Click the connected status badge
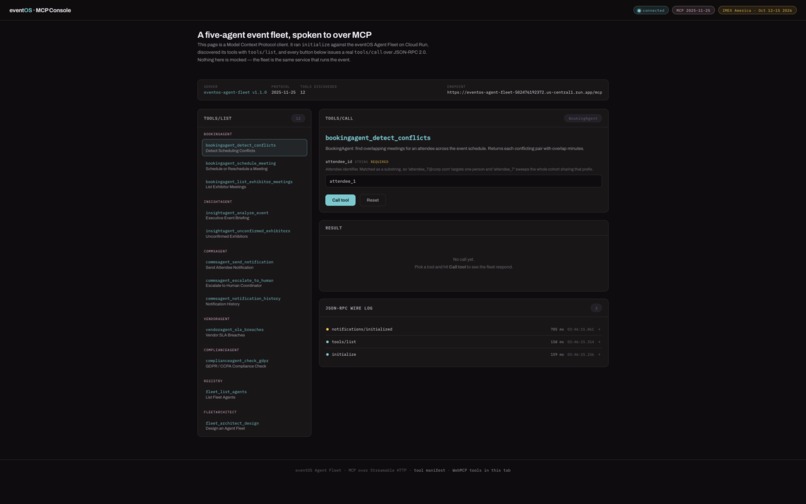 [x=651, y=10]
